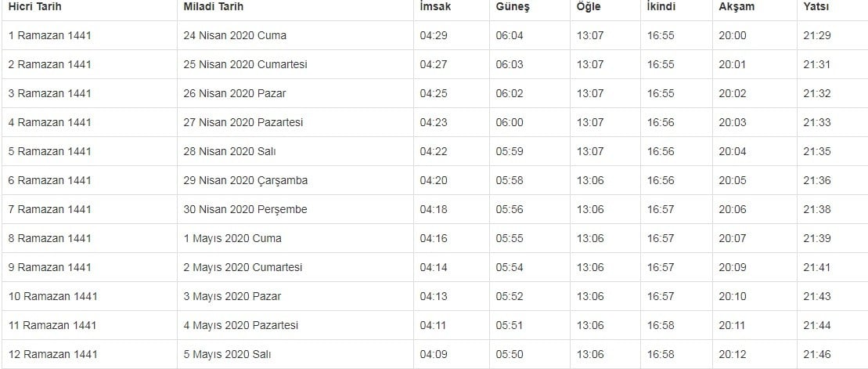Select the 1 Ramazan 1441 cell
This screenshot has width=868, height=369.
(49, 35)
